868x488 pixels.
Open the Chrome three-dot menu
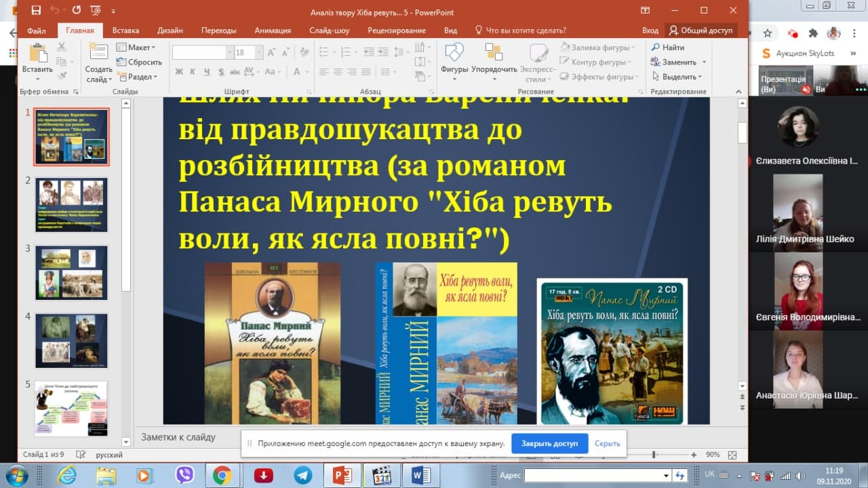coord(854,33)
